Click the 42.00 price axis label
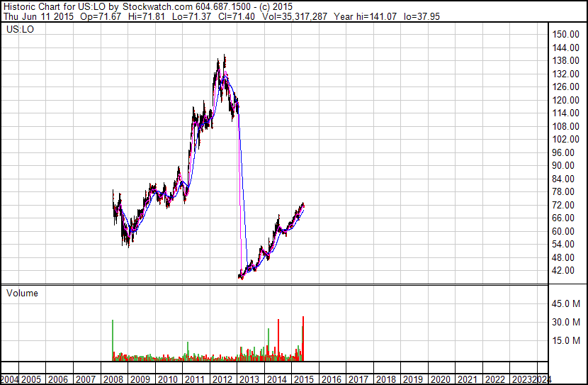 pos(563,270)
